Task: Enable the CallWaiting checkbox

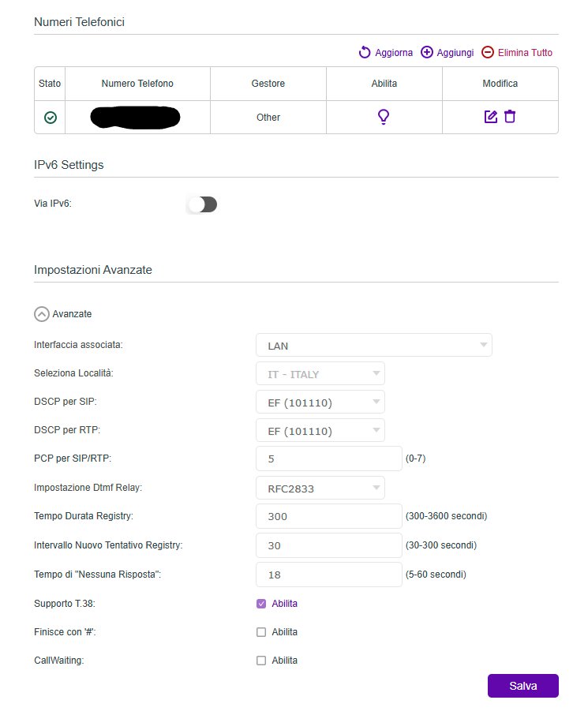Action: (261, 661)
